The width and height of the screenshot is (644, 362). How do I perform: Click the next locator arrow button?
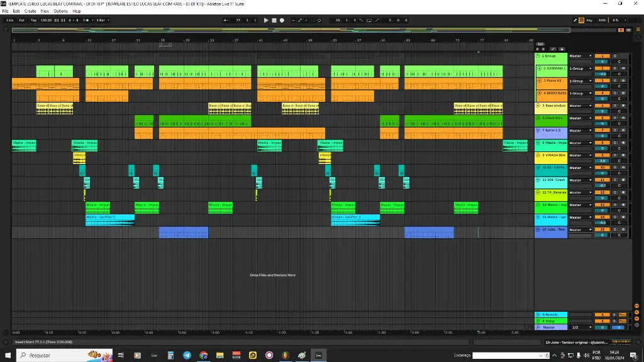[543, 49]
